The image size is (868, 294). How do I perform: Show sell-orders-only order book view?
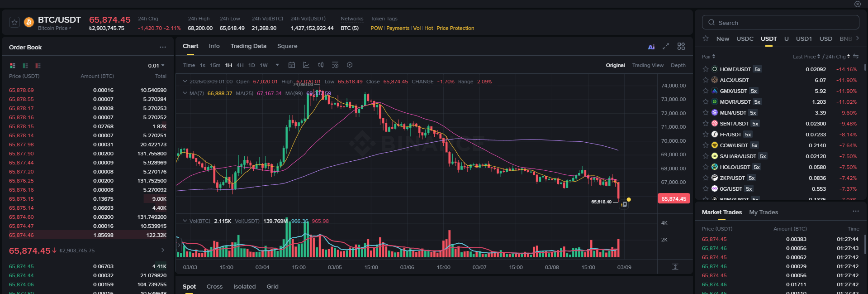(x=38, y=66)
